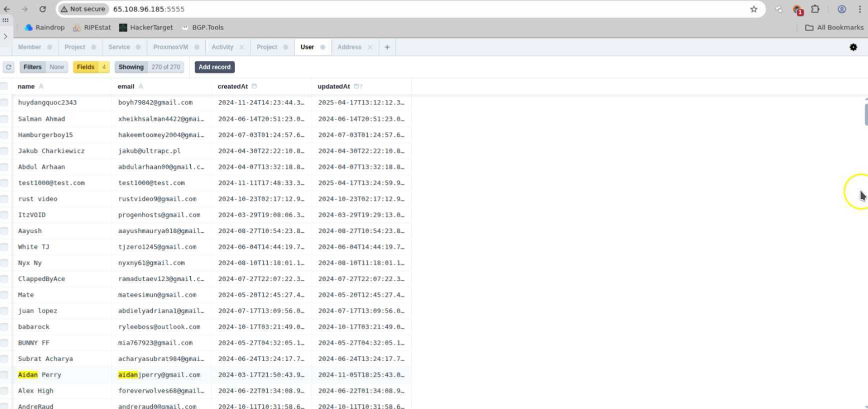The width and height of the screenshot is (868, 409).
Task: Click the page address in the URL bar
Action: [149, 9]
